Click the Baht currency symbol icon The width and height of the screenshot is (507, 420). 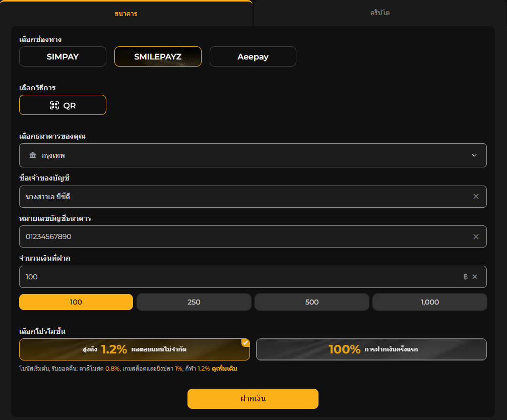465,277
